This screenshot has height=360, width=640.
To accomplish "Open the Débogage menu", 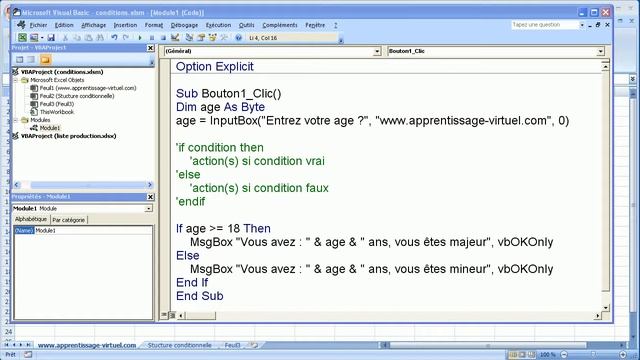I will [184, 25].
